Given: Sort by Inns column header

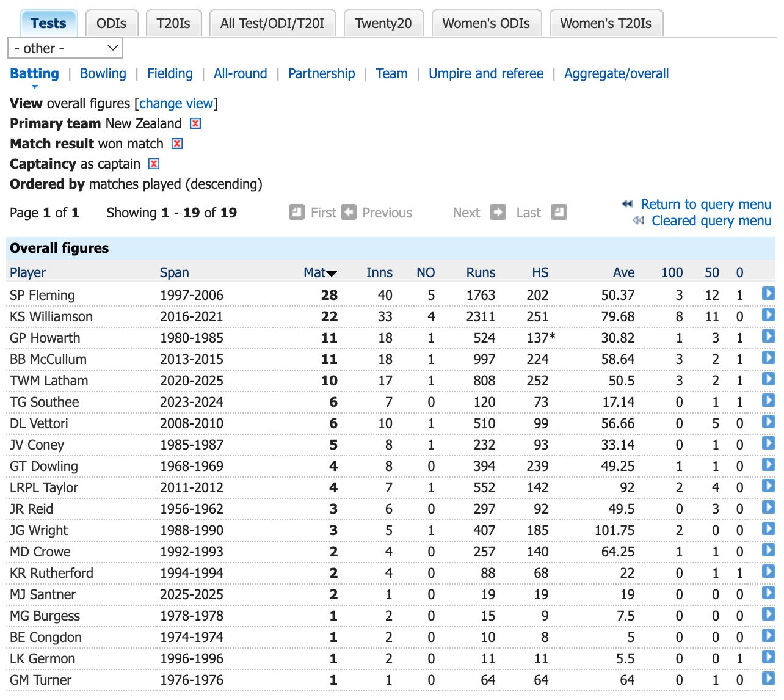Looking at the screenshot, I should (379, 272).
